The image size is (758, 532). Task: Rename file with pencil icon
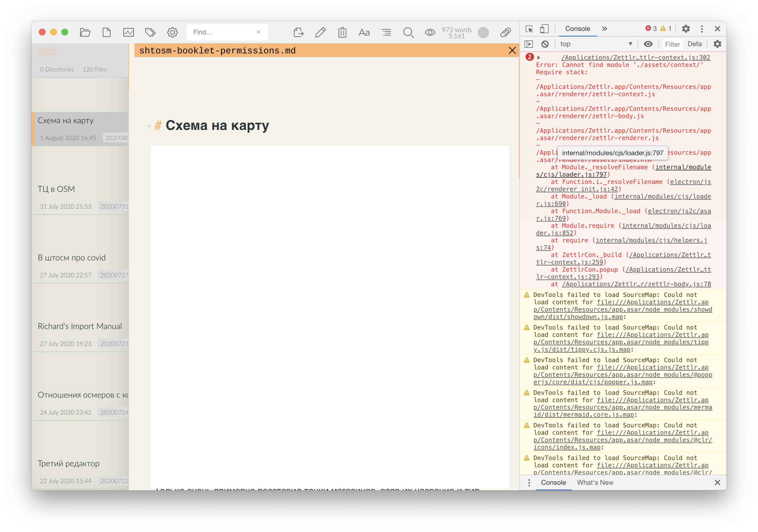point(320,32)
